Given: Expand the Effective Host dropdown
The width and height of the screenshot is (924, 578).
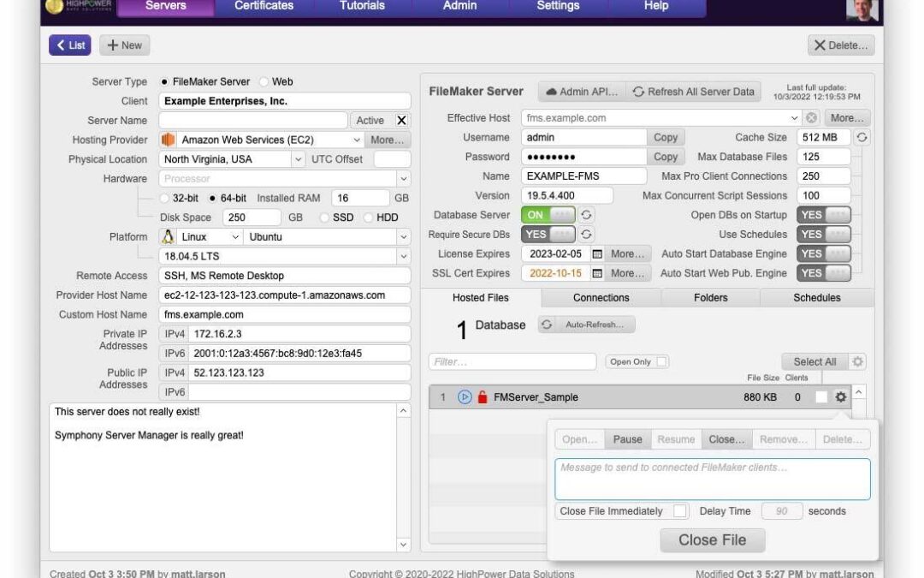Looking at the screenshot, I should coord(794,118).
